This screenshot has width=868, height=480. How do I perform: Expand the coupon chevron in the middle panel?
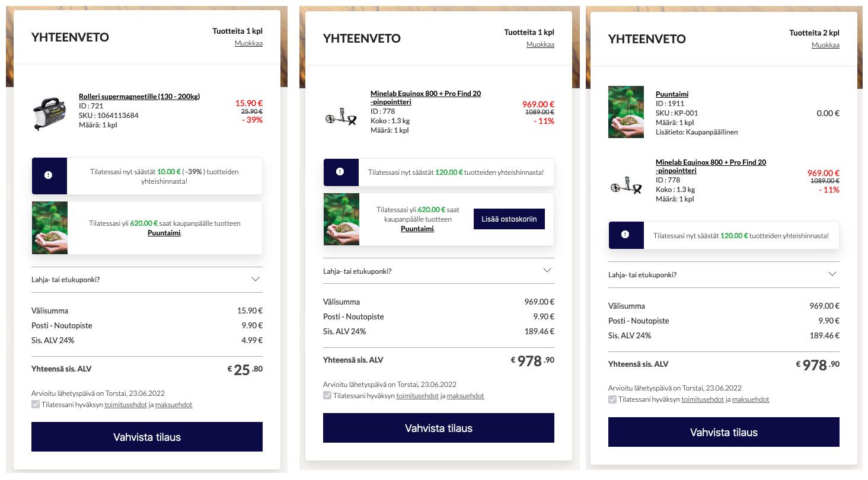click(548, 271)
